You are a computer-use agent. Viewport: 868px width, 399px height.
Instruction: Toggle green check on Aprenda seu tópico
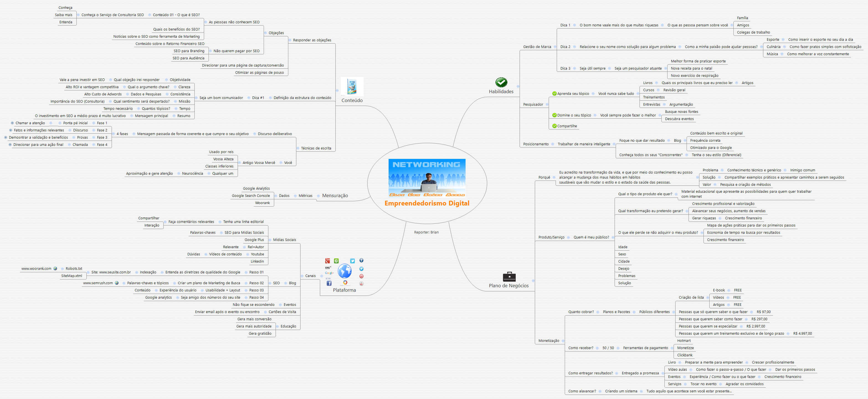coord(554,94)
